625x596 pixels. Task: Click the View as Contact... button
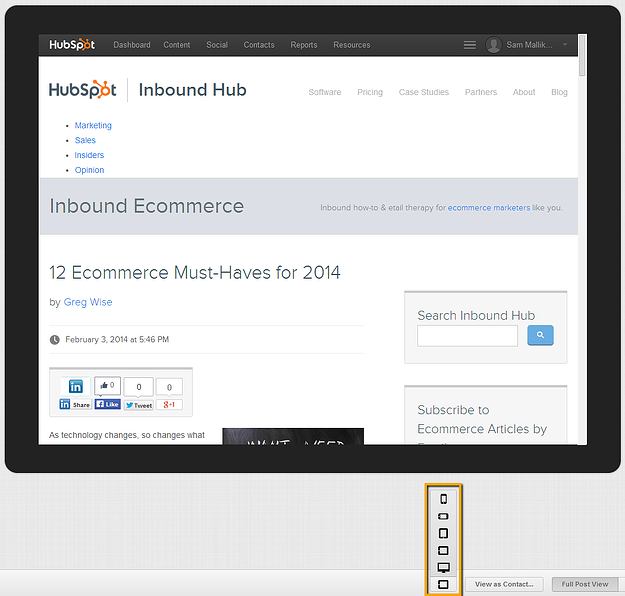pos(504,584)
